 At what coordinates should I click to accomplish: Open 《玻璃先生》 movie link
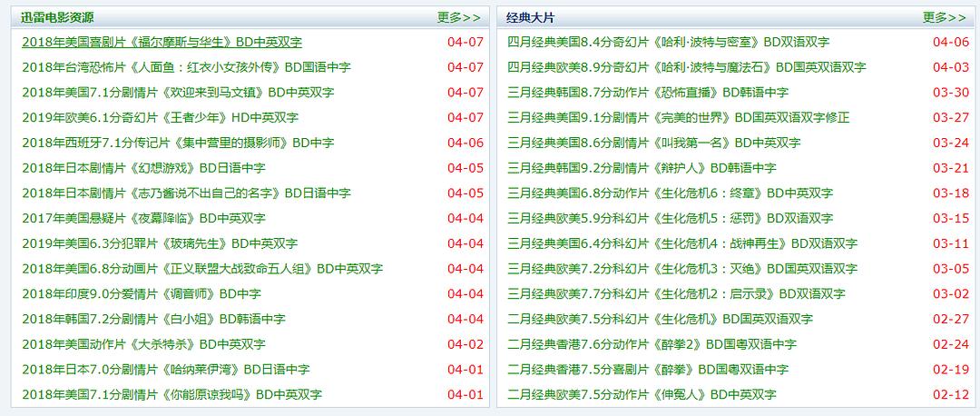(160, 243)
